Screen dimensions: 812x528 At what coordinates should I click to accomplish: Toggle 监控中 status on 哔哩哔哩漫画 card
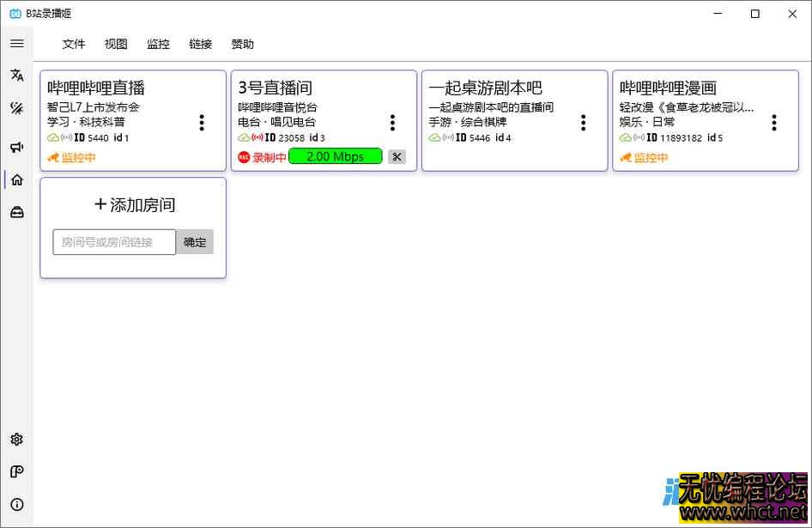pyautogui.click(x=645, y=159)
